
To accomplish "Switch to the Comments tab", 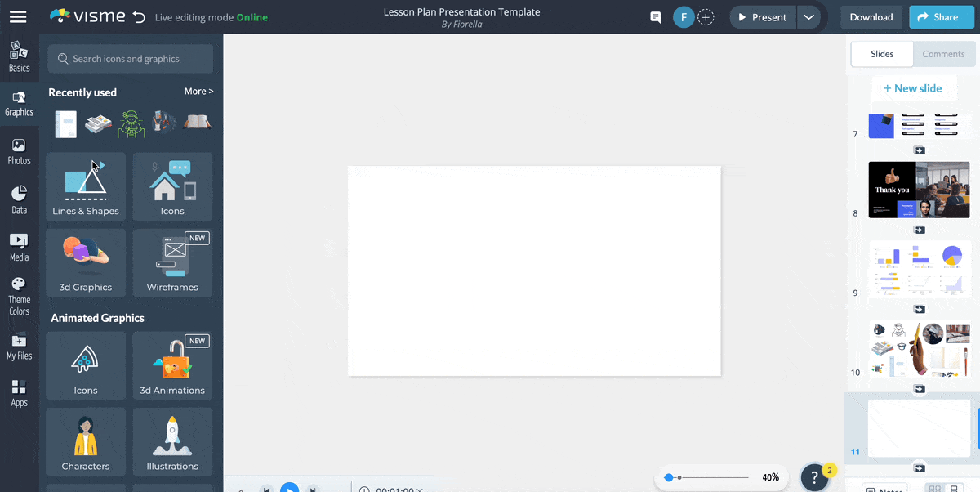I will 943,54.
